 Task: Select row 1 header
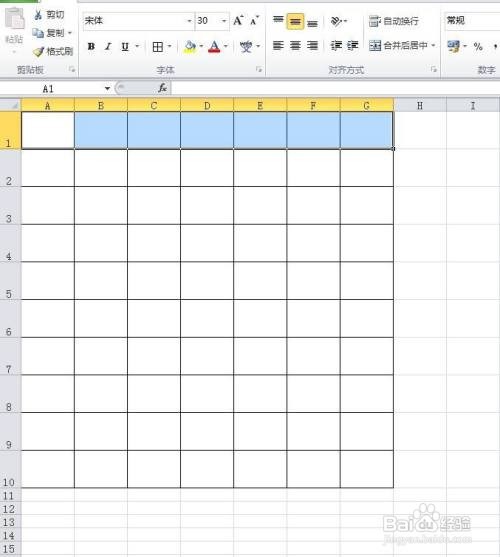point(10,130)
